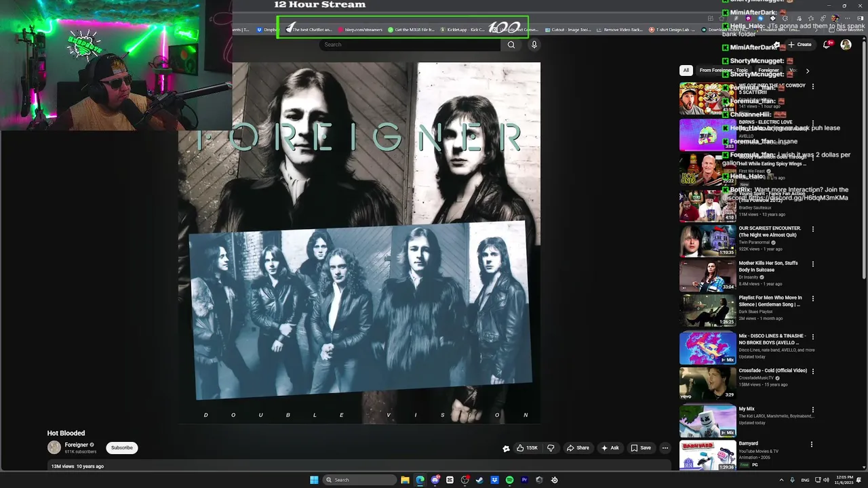Open Discord from the taskbar

click(x=435, y=480)
